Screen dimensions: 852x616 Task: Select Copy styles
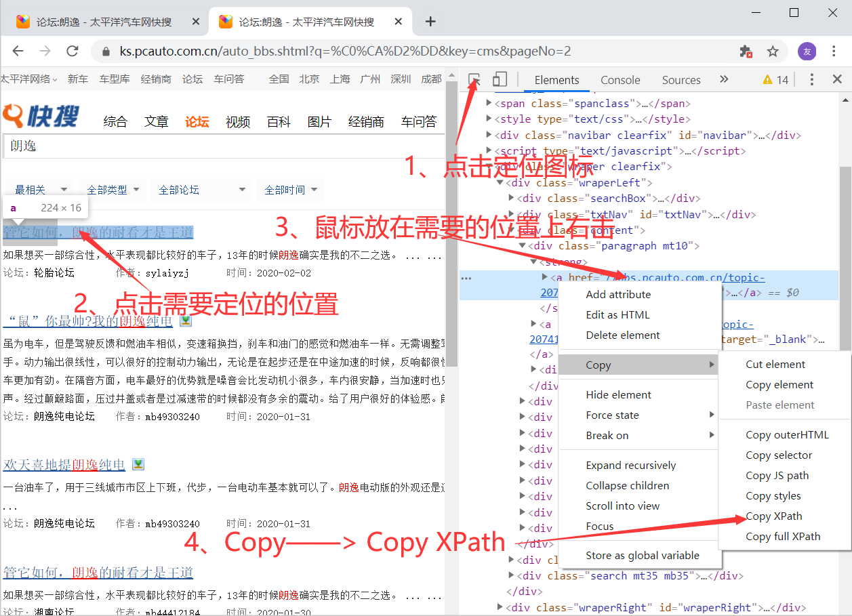[773, 495]
